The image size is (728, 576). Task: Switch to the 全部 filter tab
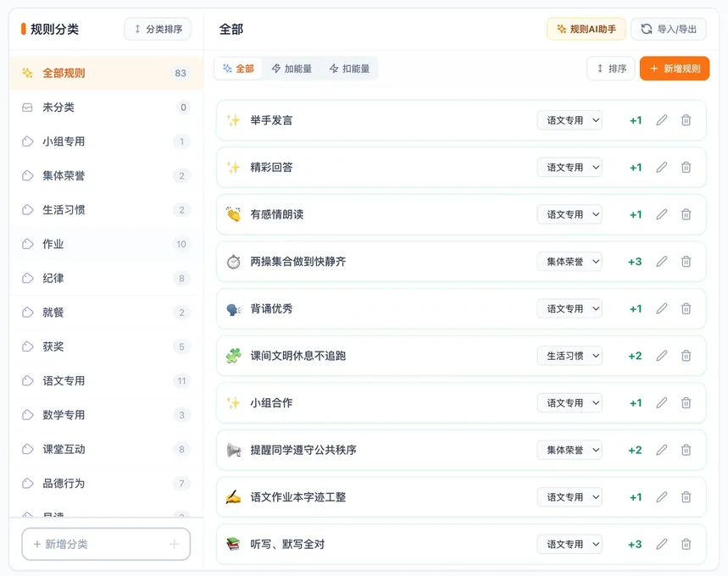point(238,69)
